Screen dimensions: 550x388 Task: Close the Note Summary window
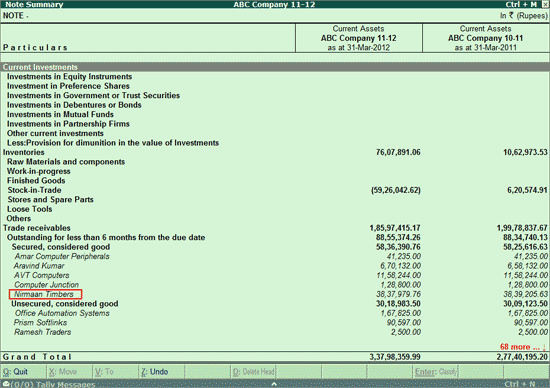[546, 4]
